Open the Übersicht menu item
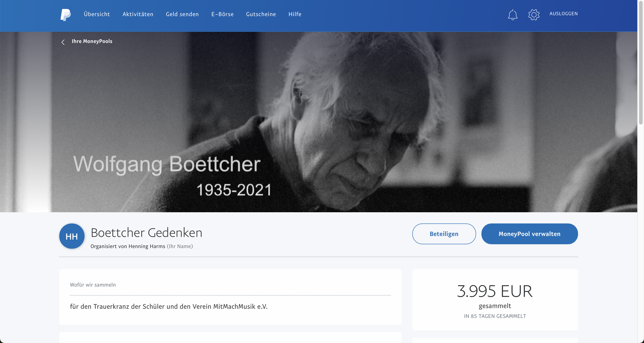 [97, 14]
